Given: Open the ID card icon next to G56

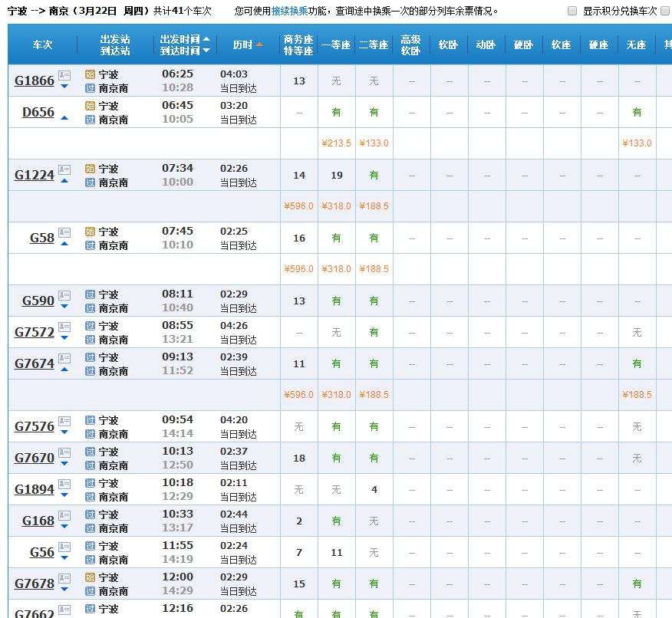Looking at the screenshot, I should [x=64, y=547].
